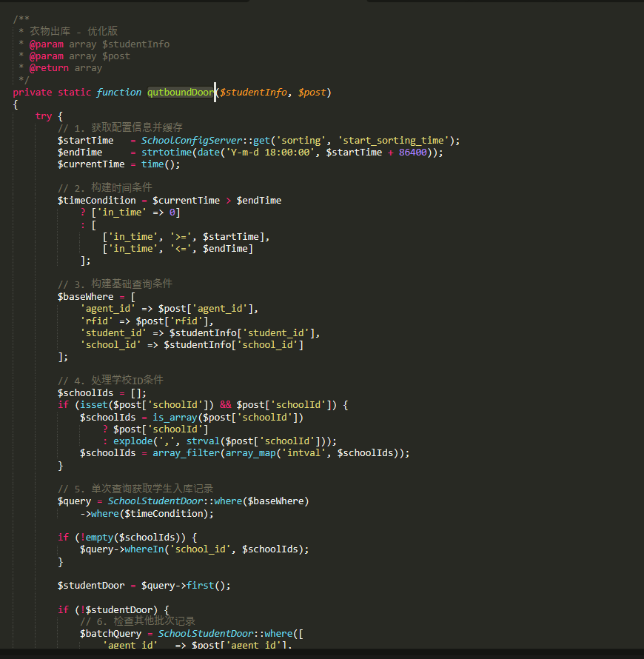
Task: Click the comment '// 3. 构建基础查询条件'
Action: (x=115, y=284)
